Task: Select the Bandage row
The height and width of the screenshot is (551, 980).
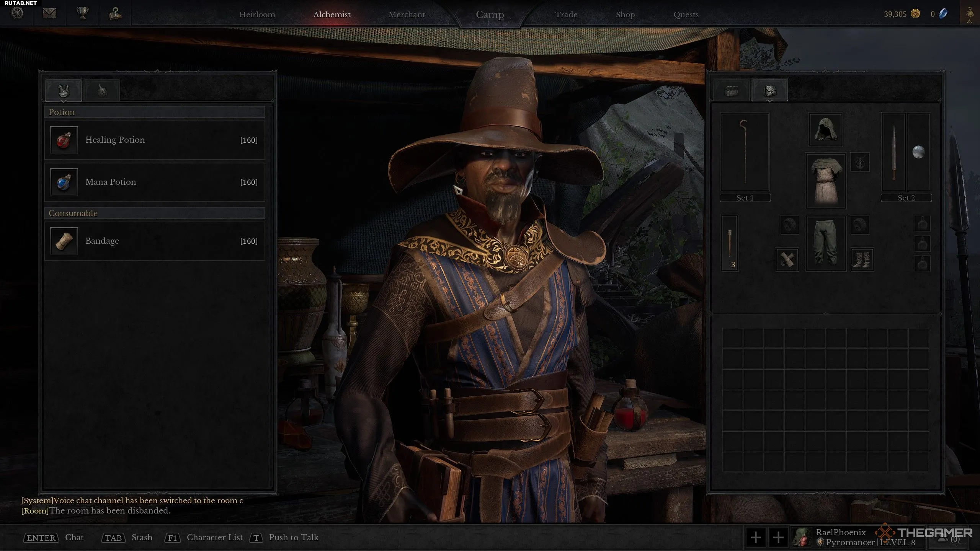Action: point(155,241)
